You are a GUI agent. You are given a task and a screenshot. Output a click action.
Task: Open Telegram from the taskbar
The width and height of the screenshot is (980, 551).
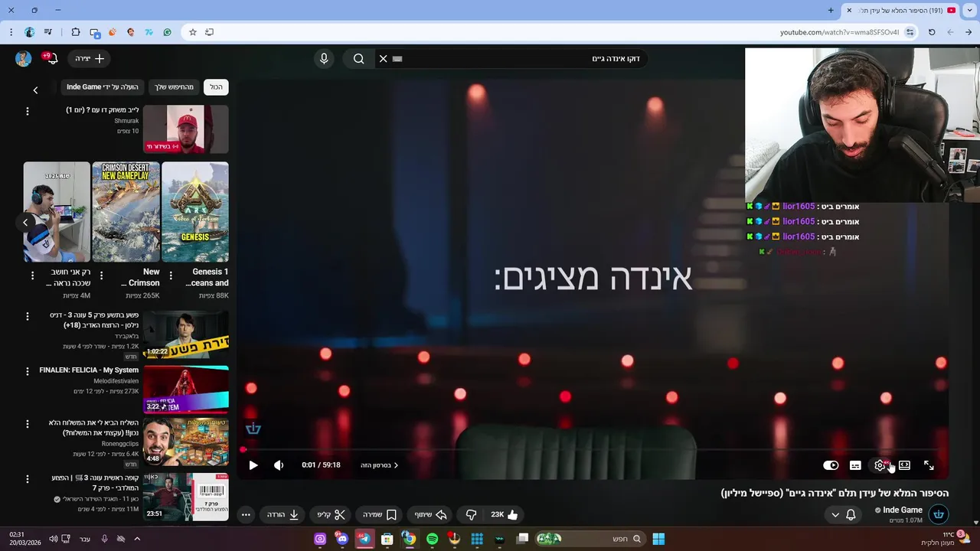pyautogui.click(x=364, y=539)
